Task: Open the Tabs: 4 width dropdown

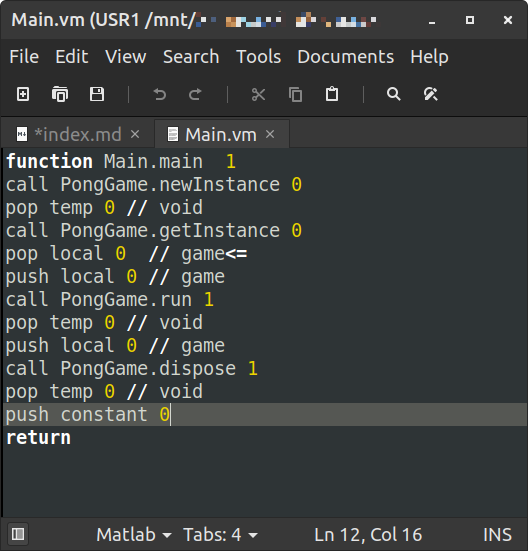Action: tap(220, 534)
